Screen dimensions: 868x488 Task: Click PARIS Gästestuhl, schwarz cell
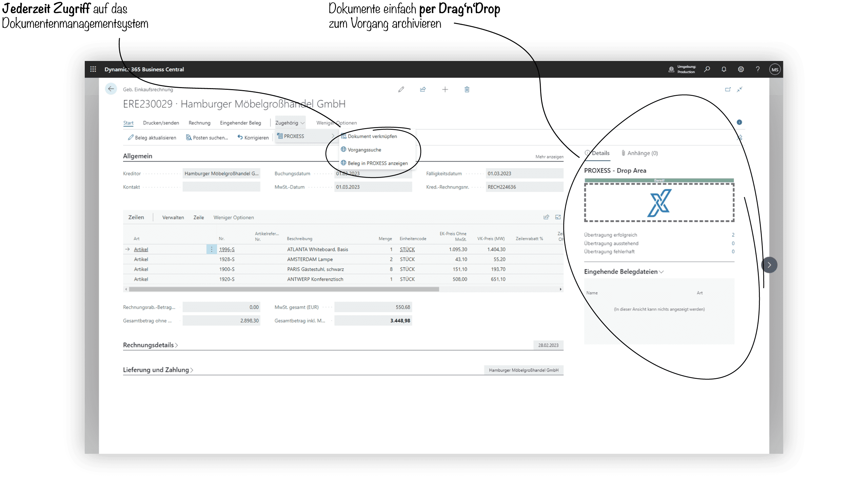[x=315, y=269]
